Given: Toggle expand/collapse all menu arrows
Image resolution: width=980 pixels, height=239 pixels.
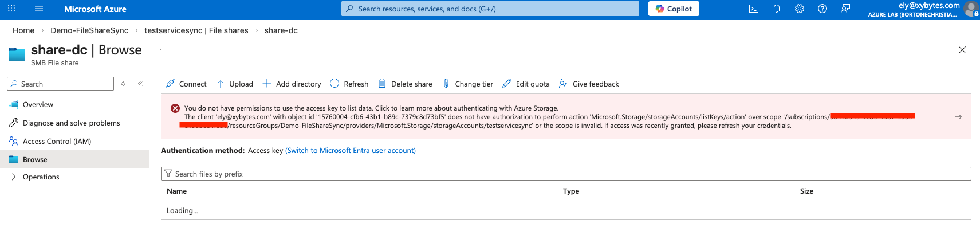Looking at the screenshot, I should click(x=123, y=84).
